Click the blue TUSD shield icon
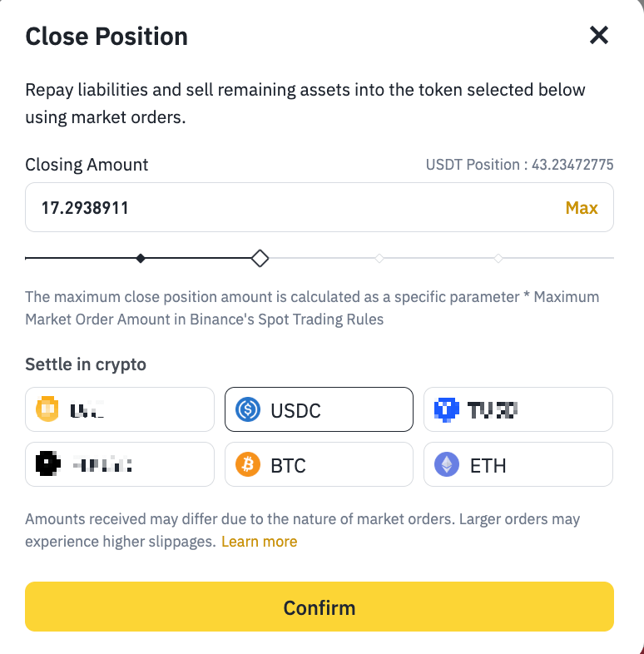 tap(447, 409)
